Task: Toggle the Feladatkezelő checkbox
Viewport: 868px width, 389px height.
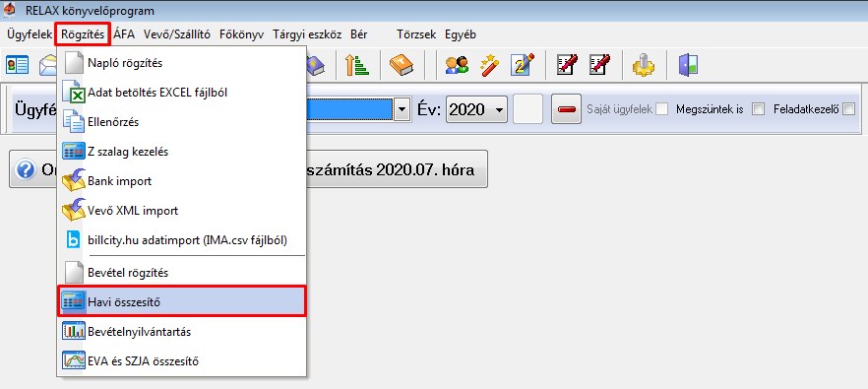Action: pos(848,109)
